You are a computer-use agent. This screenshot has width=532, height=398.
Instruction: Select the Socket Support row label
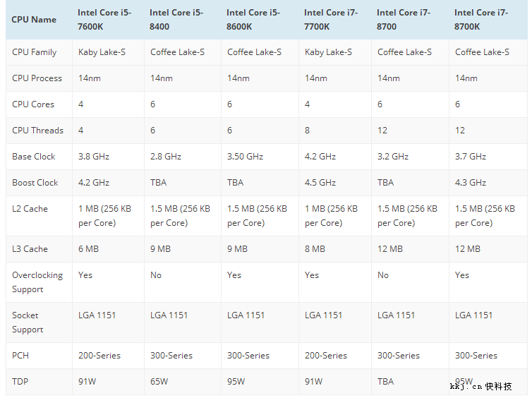click(28, 322)
